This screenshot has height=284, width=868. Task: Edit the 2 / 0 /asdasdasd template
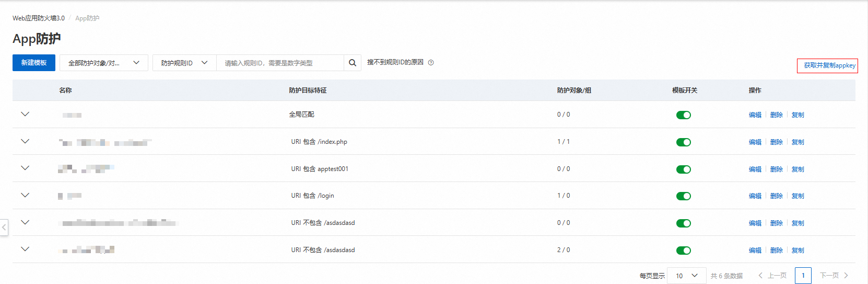(755, 251)
